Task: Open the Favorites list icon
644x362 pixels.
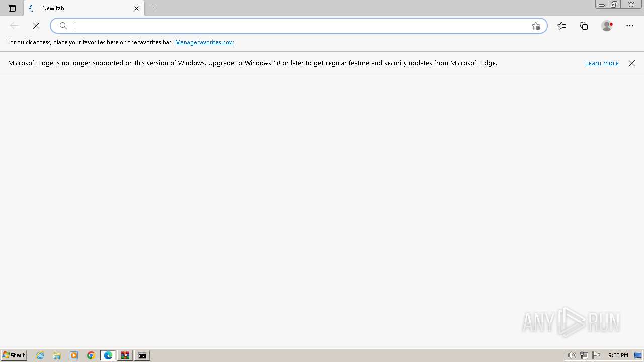Action: point(561,26)
